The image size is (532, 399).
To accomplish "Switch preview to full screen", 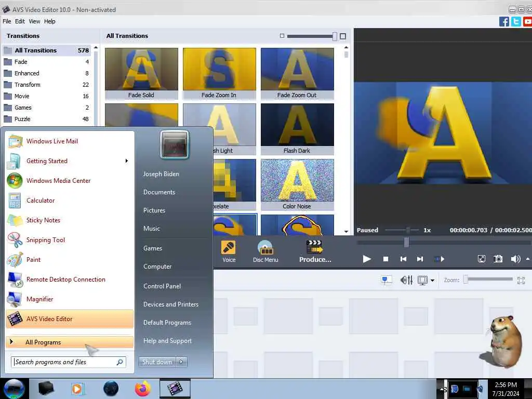I will pyautogui.click(x=481, y=259).
